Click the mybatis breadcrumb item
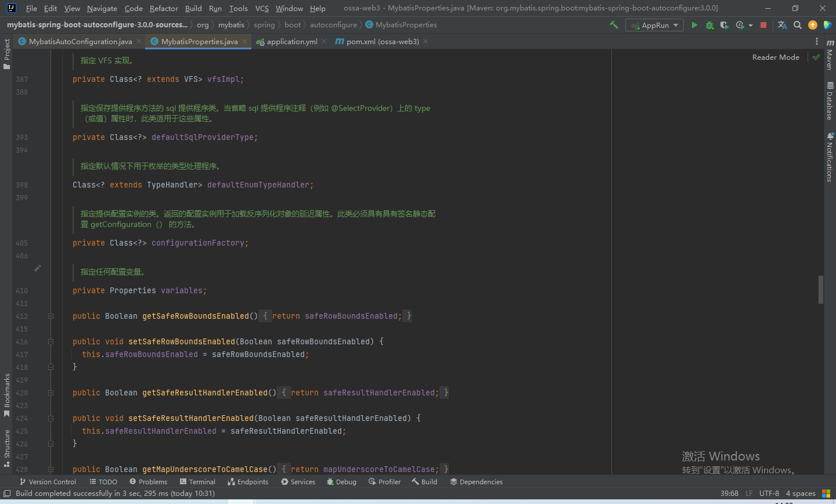 pos(231,25)
